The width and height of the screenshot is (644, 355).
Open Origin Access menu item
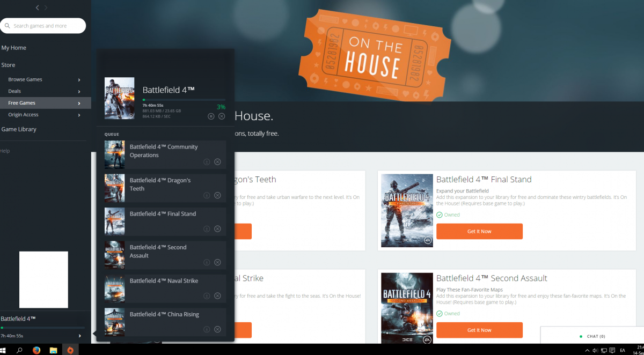click(23, 115)
